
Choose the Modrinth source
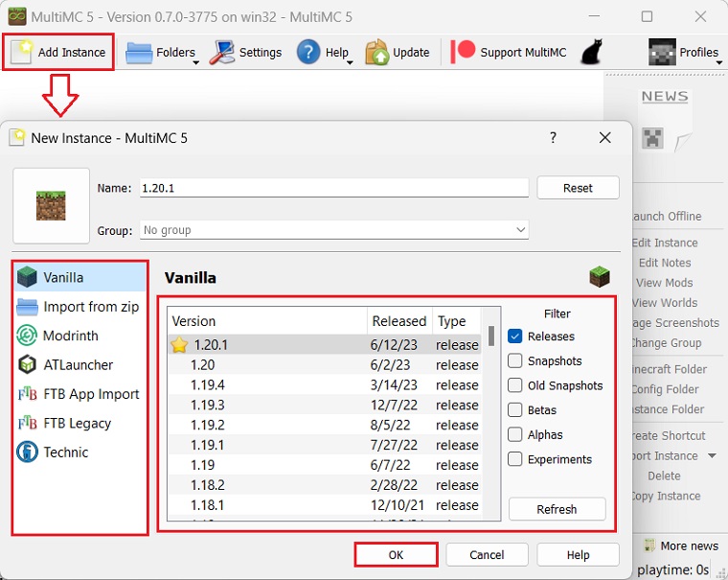pyautogui.click(x=80, y=336)
